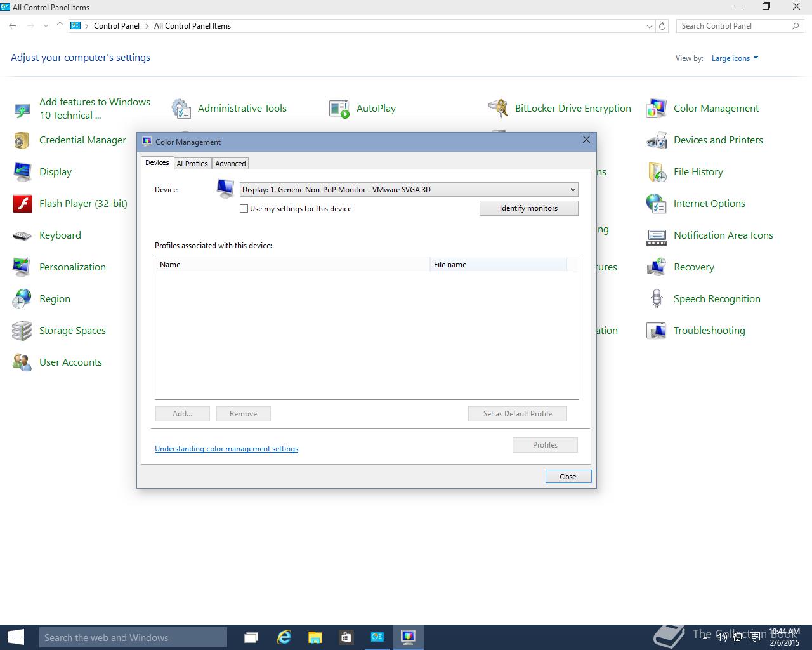The height and width of the screenshot is (650, 812).
Task: Enable Use my settings for this device
Action: [x=244, y=209]
